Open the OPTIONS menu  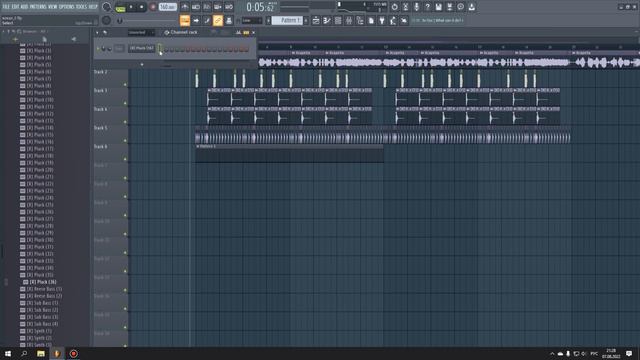click(x=67, y=7)
